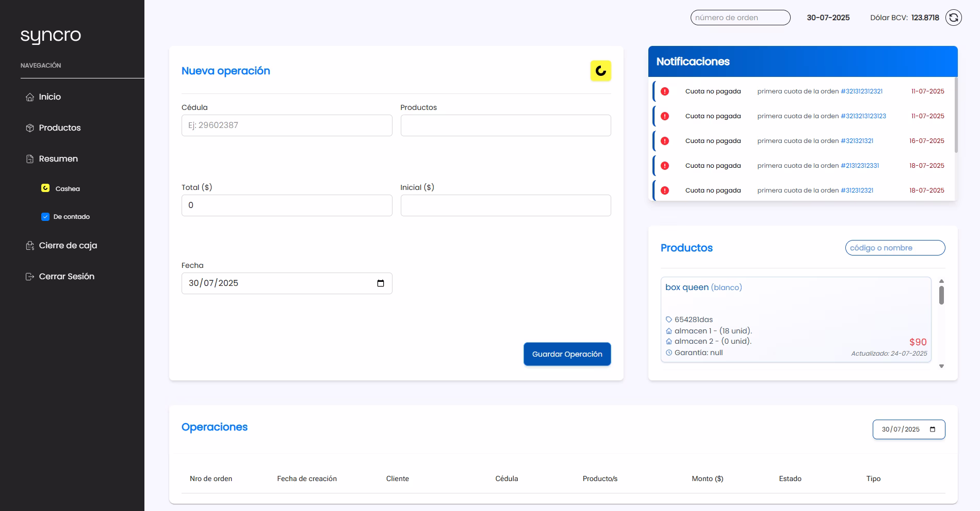Click the Operaciones date filter field
The image size is (980, 511).
click(x=909, y=429)
